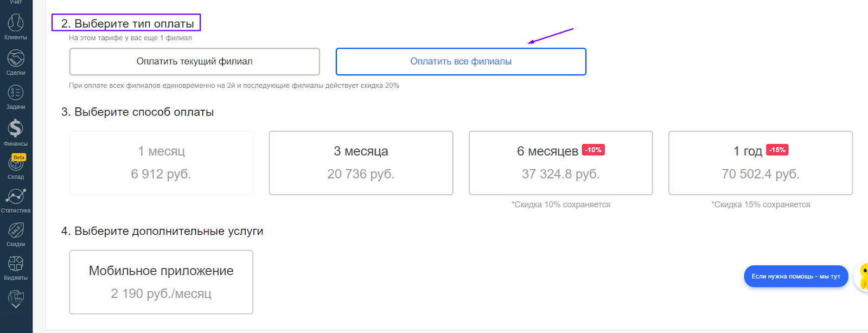Click the 3. Выберите способ оплаты heading
Screen dimensions: 868x333
pyautogui.click(x=137, y=112)
